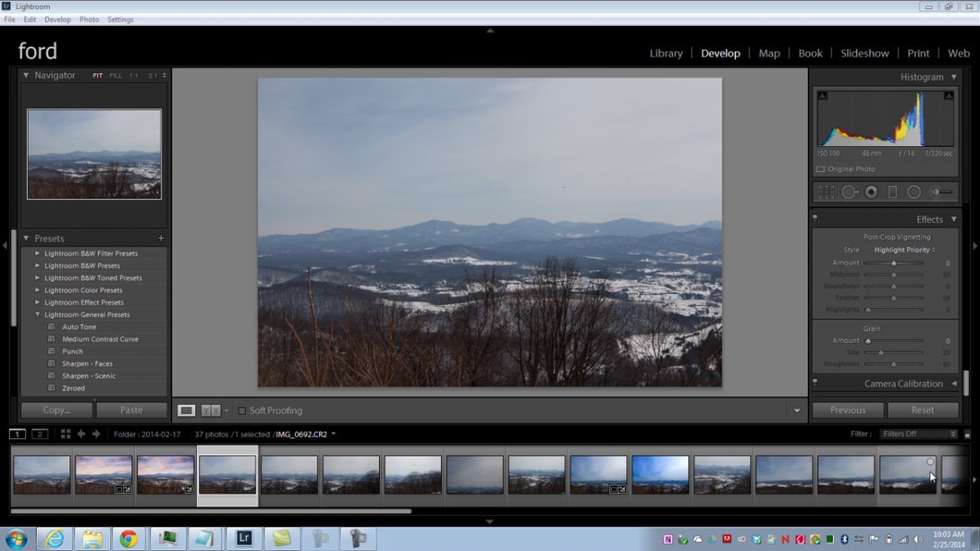
Task: Pick the Graduated Filter tool
Action: (893, 192)
